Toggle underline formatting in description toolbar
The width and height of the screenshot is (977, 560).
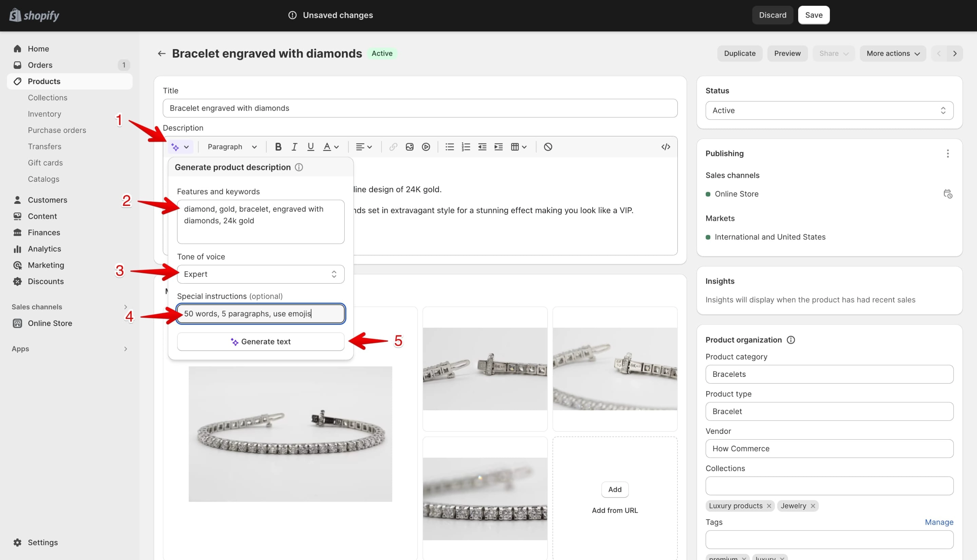[x=310, y=147]
